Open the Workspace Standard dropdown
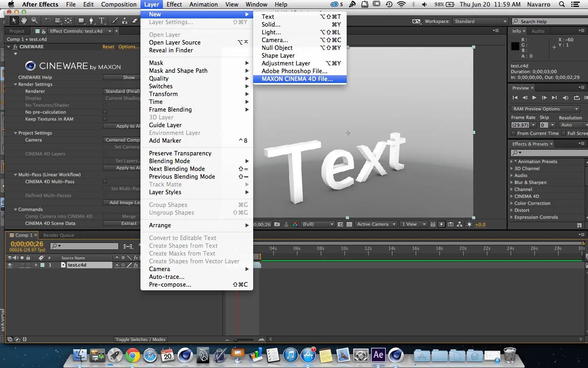The image size is (588, 368). pos(480,21)
